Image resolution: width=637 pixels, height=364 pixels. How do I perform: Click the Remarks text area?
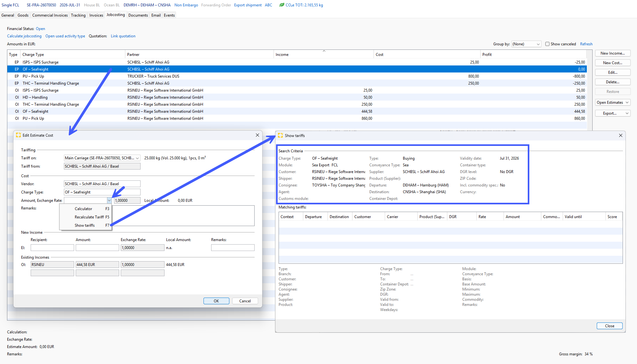[x=183, y=216]
